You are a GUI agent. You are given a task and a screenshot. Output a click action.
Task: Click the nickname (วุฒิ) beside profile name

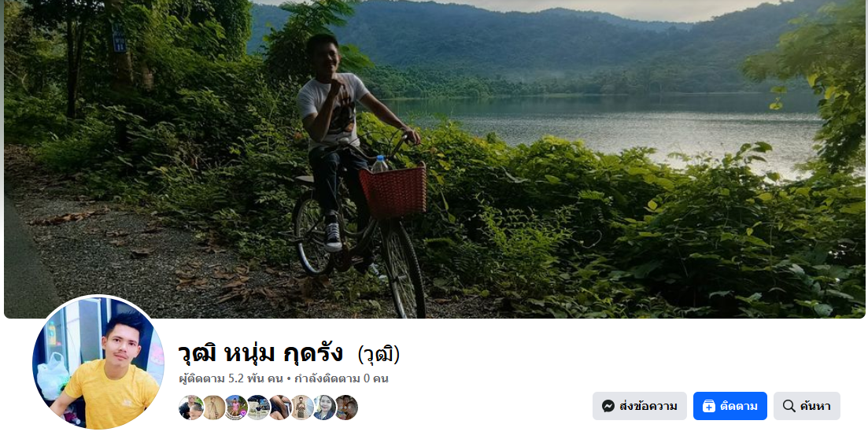(379, 354)
